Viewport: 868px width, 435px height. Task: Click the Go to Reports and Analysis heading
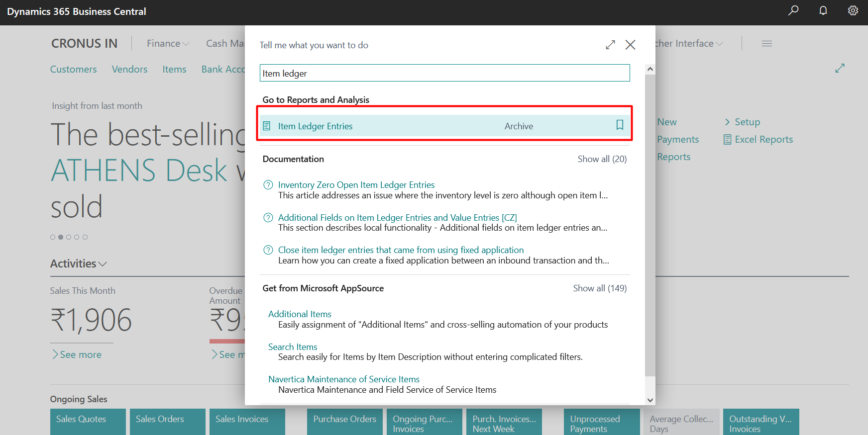[x=316, y=100]
